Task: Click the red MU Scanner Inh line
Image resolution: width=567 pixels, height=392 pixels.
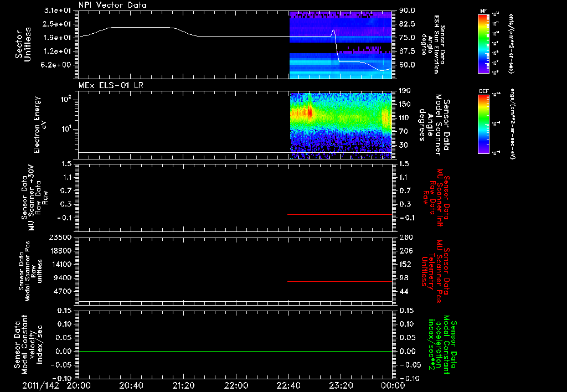Action: pyautogui.click(x=339, y=214)
